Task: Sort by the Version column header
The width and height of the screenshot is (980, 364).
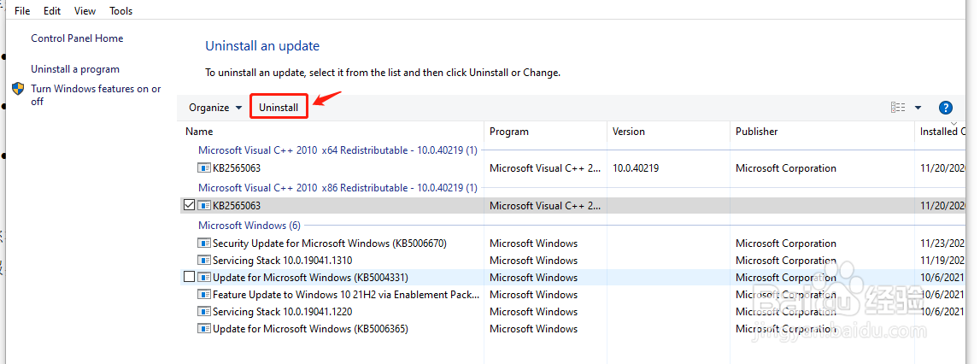Action: click(628, 132)
